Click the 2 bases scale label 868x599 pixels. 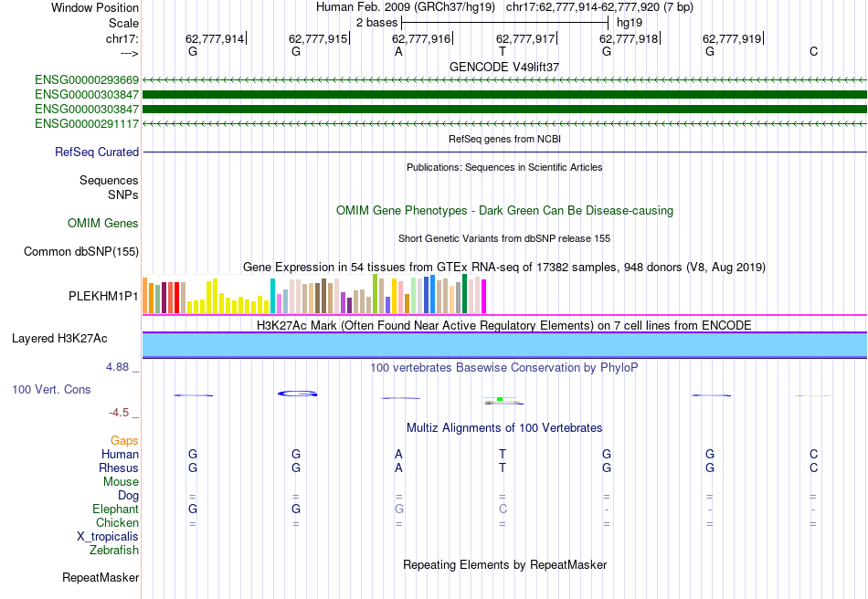[x=376, y=23]
